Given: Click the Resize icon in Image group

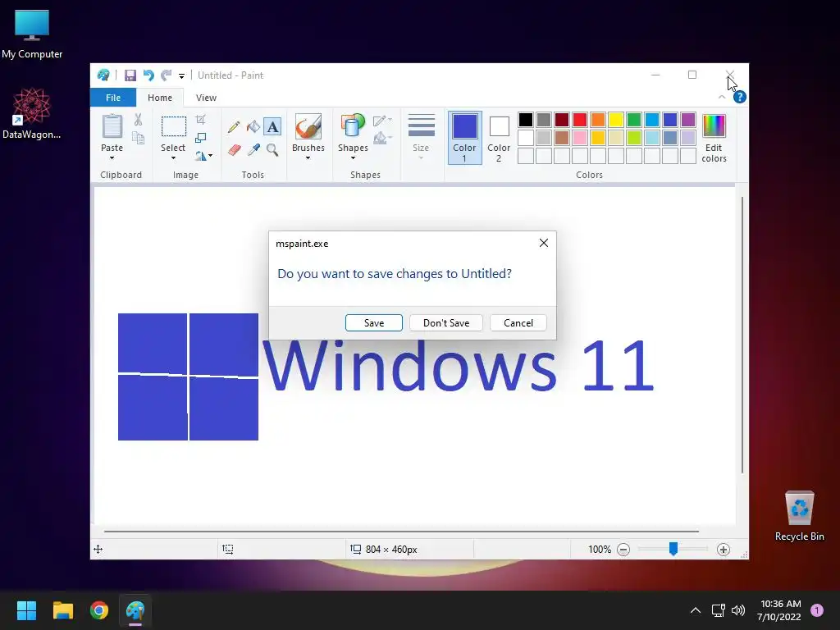Looking at the screenshot, I should [x=200, y=138].
